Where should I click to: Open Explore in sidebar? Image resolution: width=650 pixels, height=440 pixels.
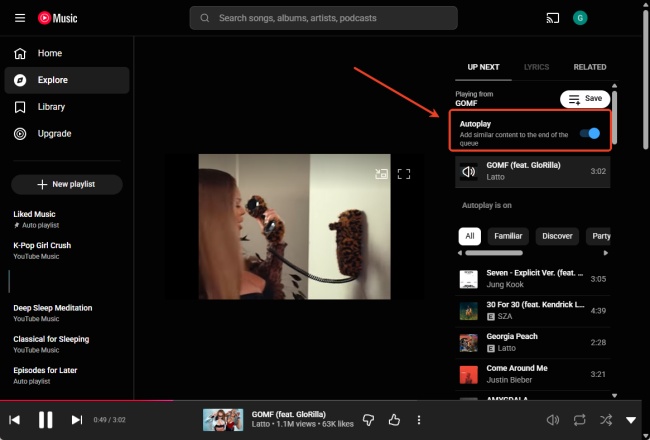[x=67, y=80]
